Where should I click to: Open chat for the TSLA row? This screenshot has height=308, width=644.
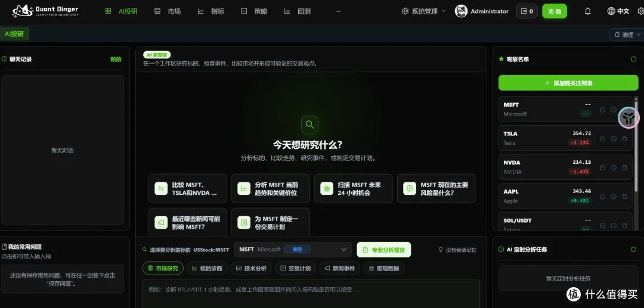tap(602, 139)
